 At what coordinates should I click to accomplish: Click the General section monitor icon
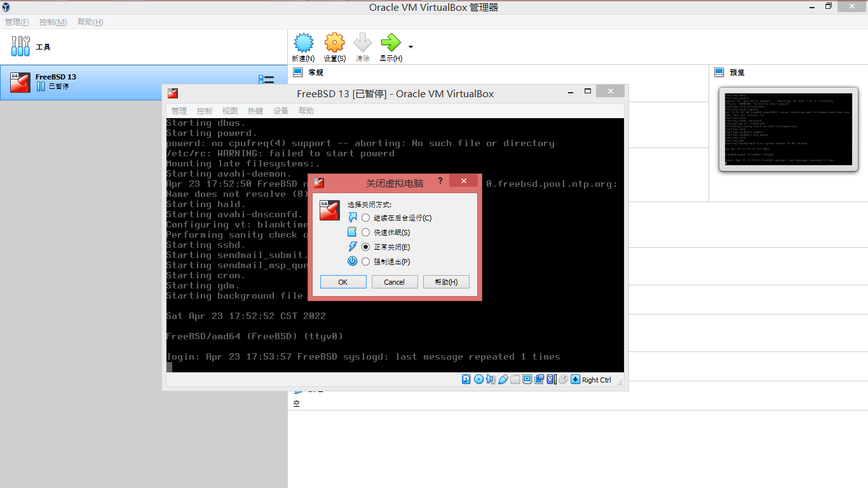(x=297, y=72)
